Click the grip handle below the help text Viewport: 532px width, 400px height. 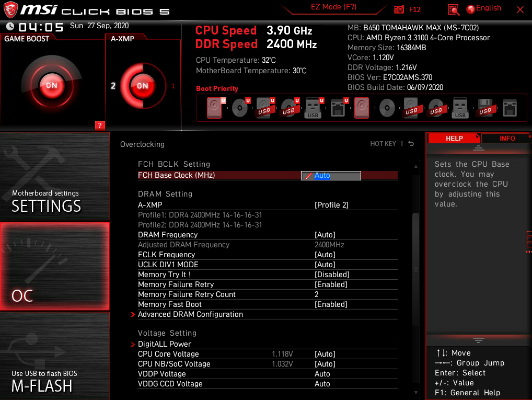[x=478, y=340]
